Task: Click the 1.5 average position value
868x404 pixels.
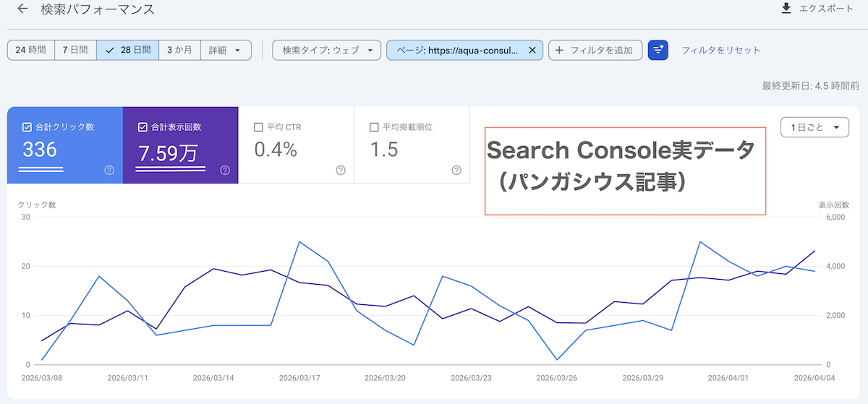Action: tap(383, 150)
